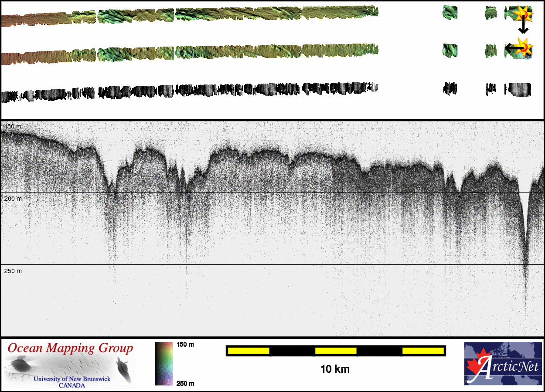Click the 150 m legend label
The image size is (545, 392).
[x=185, y=345]
